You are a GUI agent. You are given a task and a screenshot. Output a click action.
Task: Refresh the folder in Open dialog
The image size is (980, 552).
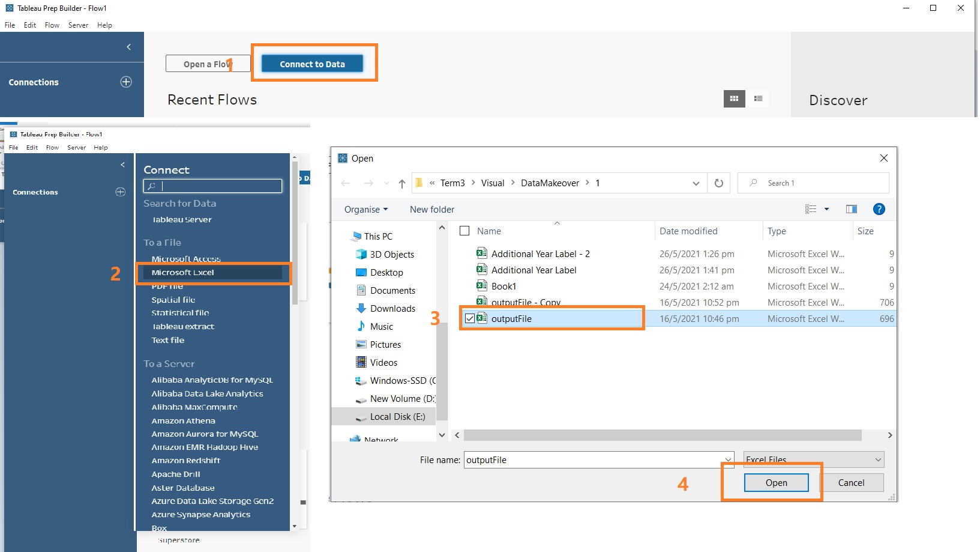pos(719,183)
